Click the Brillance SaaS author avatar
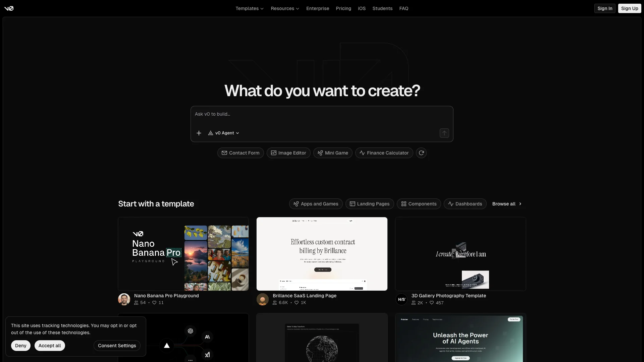Screen dimensions: 644x362 coord(263,299)
